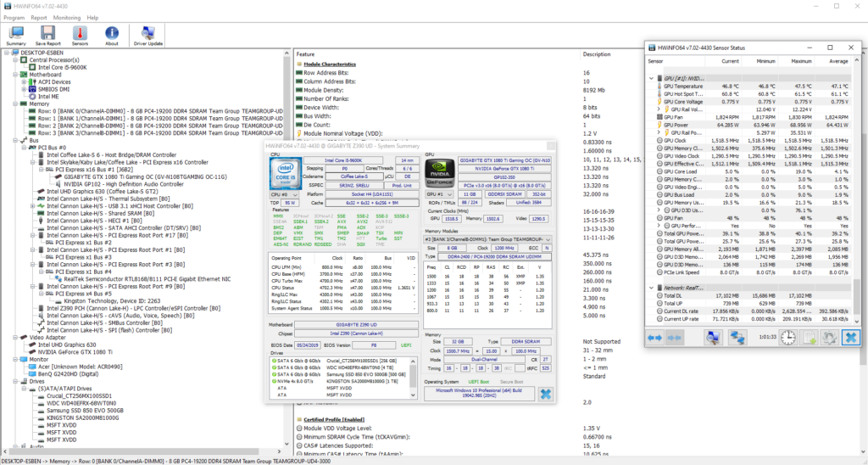Viewport: 868px width, 465px height.
Task: Click the Certified Profile [Enabled] heading
Action: coord(334,419)
